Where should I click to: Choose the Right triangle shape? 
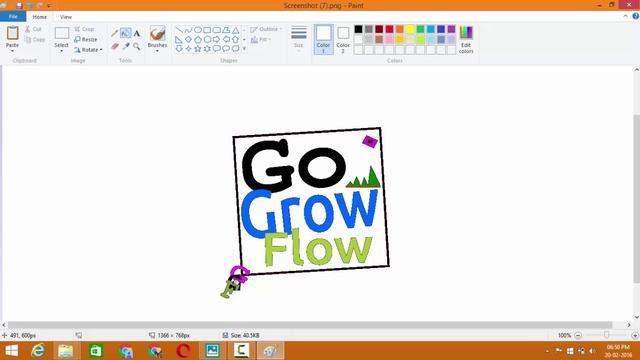tap(179, 40)
